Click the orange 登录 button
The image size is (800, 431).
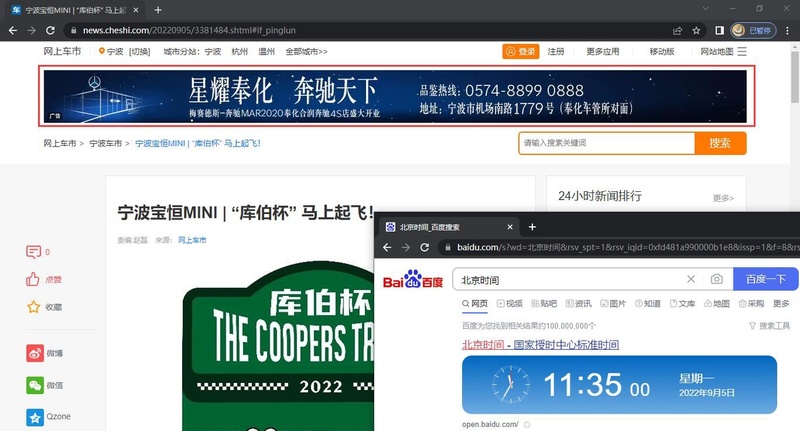521,52
